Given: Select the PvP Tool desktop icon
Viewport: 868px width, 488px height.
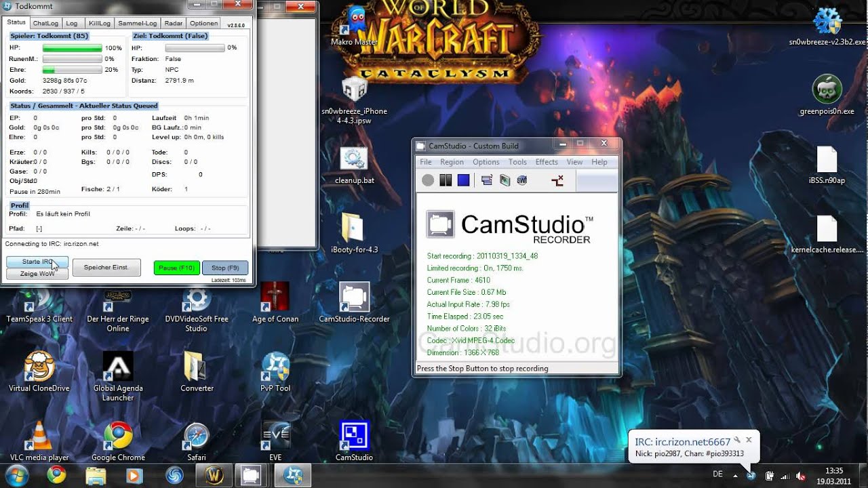Looking at the screenshot, I should [x=275, y=373].
